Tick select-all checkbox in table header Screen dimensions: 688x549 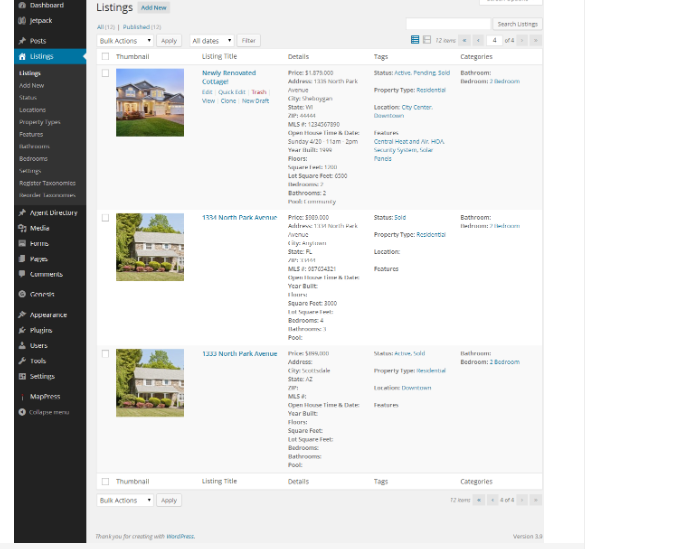pos(105,56)
